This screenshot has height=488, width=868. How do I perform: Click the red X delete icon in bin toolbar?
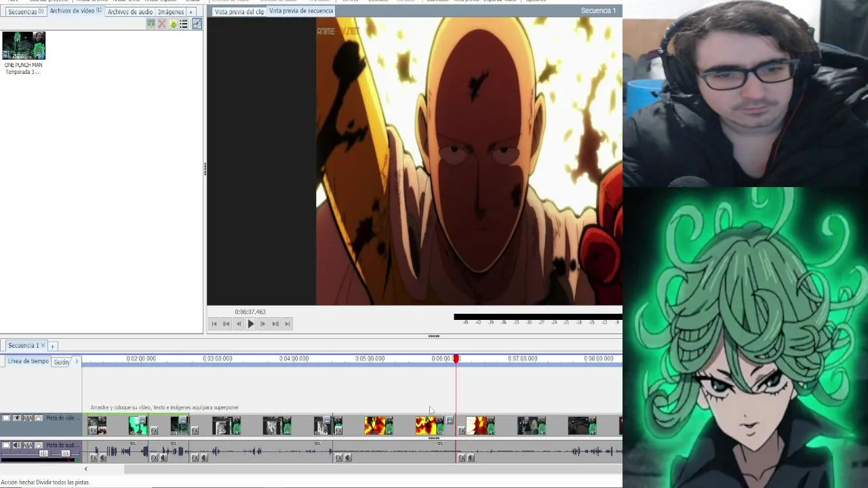161,24
